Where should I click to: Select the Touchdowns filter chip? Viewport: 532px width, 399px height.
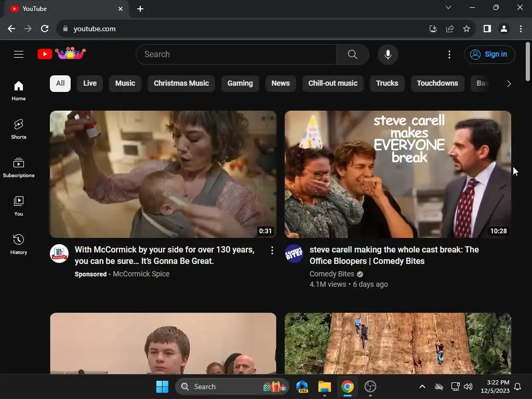tap(437, 84)
